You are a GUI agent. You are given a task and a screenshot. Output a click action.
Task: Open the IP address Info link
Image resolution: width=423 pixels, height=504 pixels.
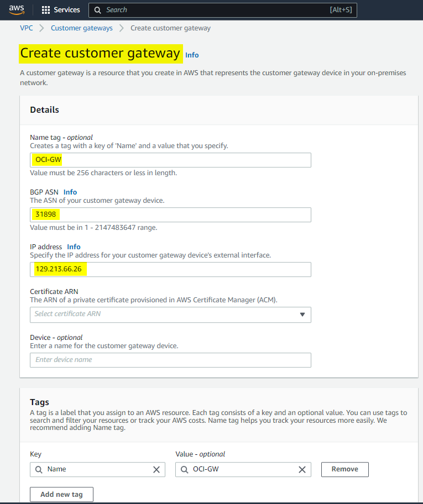pyautogui.click(x=74, y=247)
